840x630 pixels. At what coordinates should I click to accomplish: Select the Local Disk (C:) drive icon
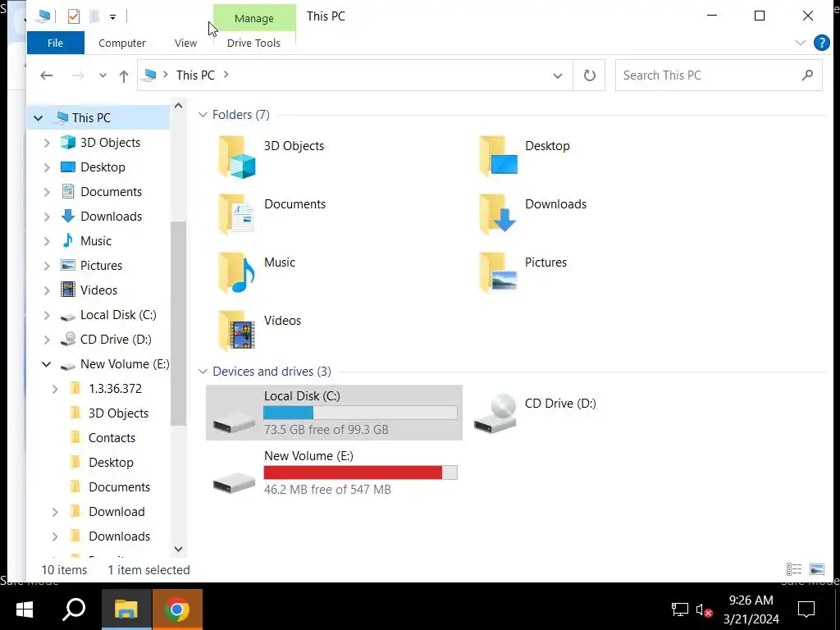point(234,424)
